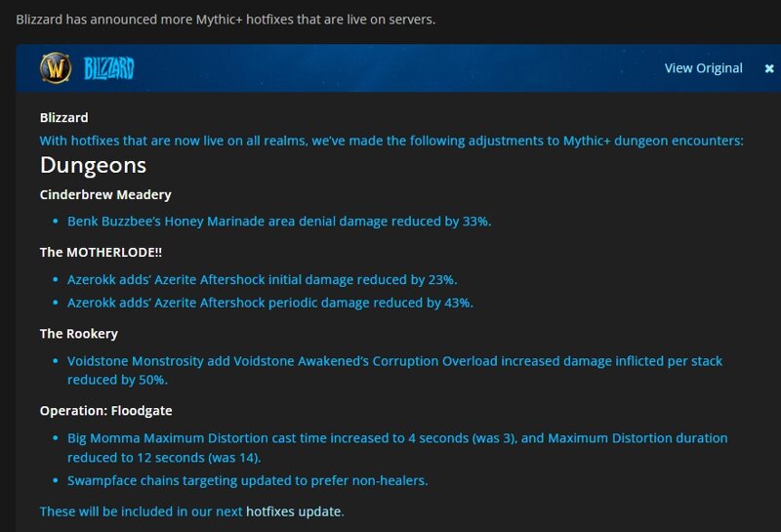Click the World of Warcraft logo icon
The width and height of the screenshot is (781, 532).
pyautogui.click(x=56, y=67)
